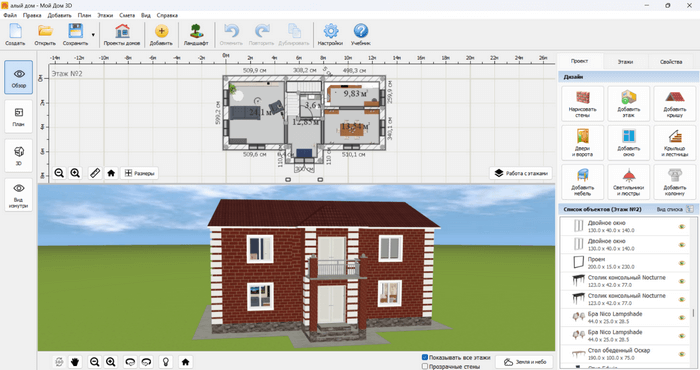Reset plan view with home icon

111,173
